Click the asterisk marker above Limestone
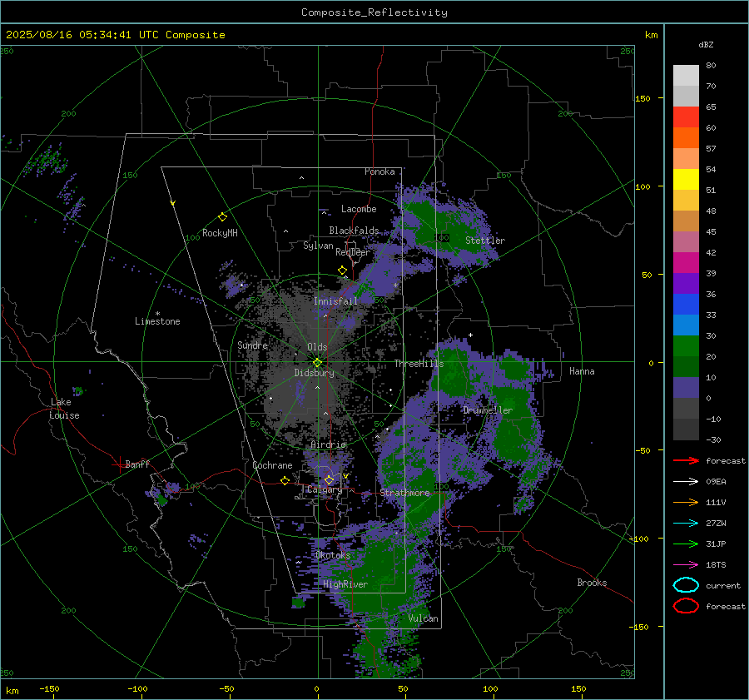749x700 pixels. click(157, 314)
